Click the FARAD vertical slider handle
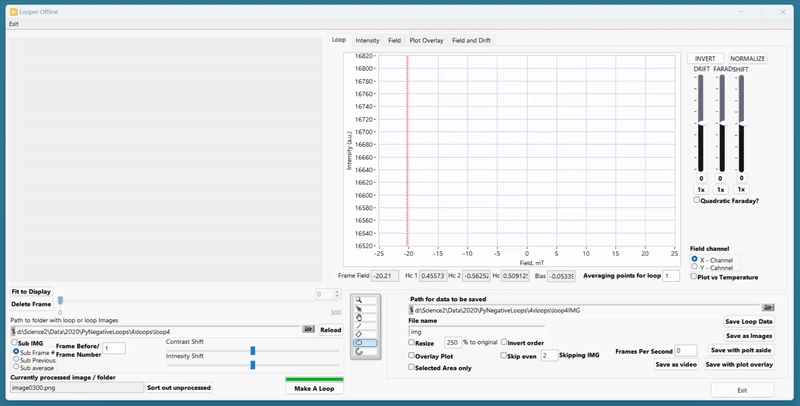 (x=721, y=123)
